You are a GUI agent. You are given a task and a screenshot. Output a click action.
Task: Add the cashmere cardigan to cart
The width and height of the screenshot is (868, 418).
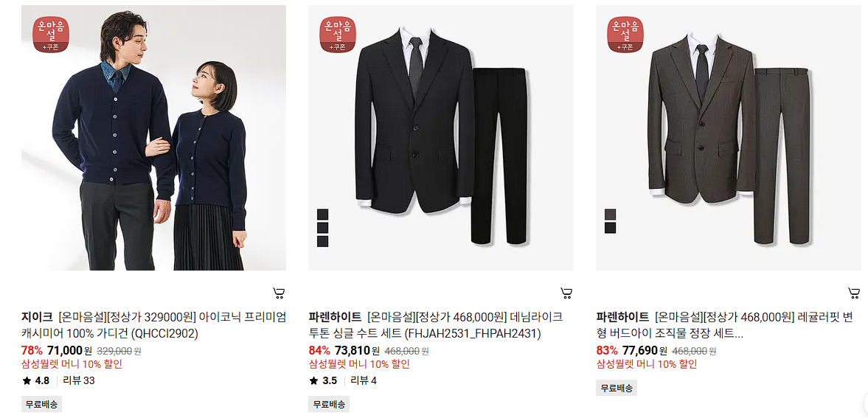pyautogui.click(x=279, y=293)
